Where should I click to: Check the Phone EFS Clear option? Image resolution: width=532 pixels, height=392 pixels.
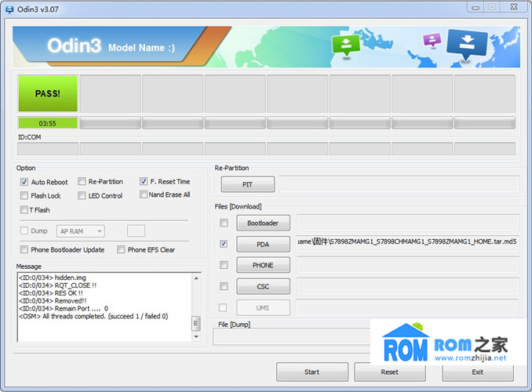[121, 249]
